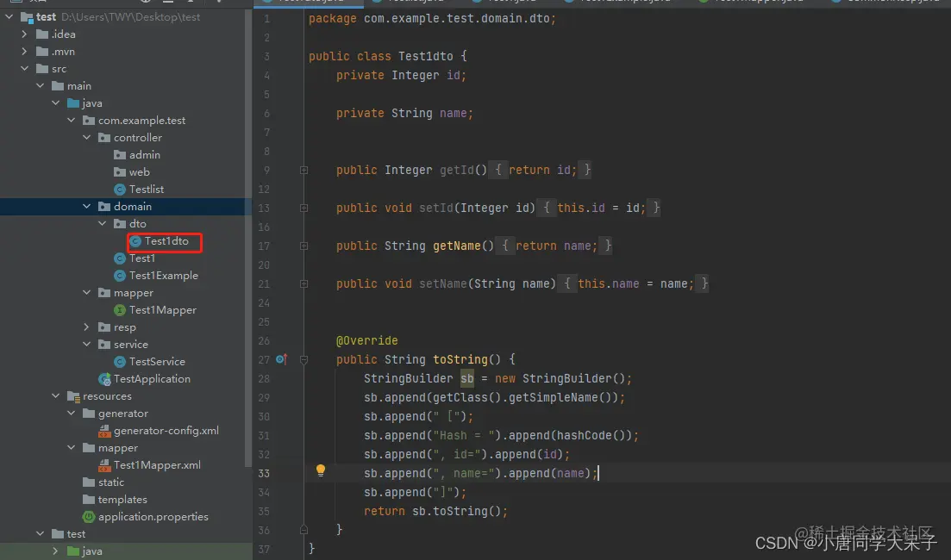Image resolution: width=951 pixels, height=560 pixels.
Task: Click the application.properties Spring icon
Action: [x=89, y=517]
